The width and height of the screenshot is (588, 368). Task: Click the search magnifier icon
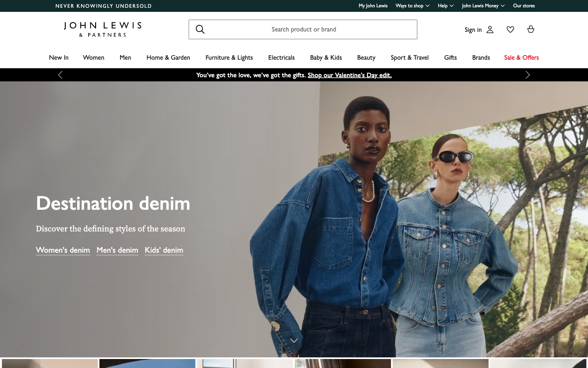click(200, 29)
